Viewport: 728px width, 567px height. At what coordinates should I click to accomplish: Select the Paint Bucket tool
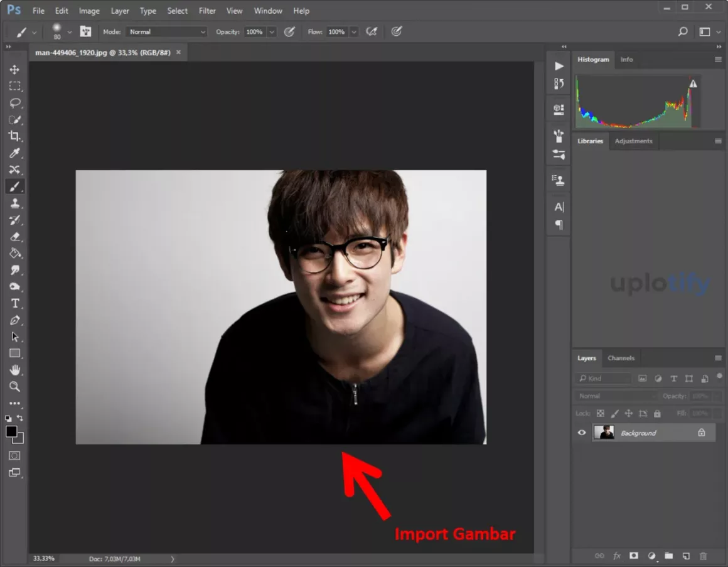pos(14,254)
